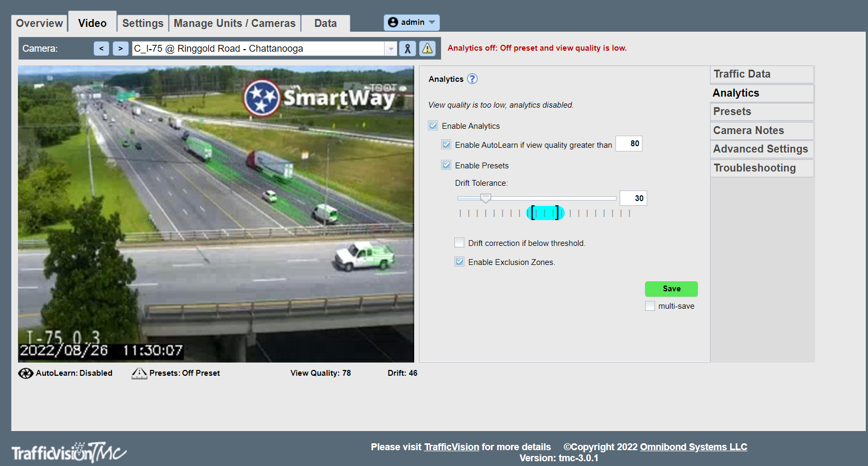Go to previous camera with the < button
Image resolution: width=868 pixels, height=466 pixels.
(101, 49)
